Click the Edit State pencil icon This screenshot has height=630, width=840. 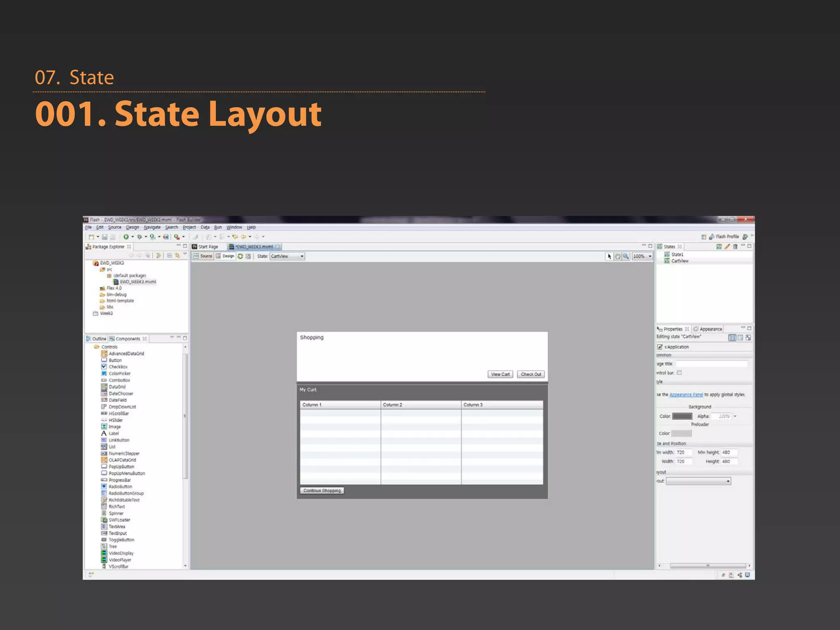pos(727,247)
